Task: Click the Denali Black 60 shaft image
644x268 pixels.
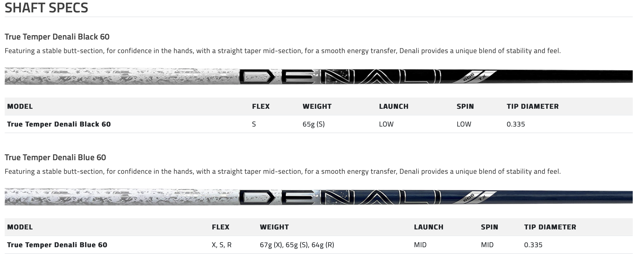Action: 318,76
